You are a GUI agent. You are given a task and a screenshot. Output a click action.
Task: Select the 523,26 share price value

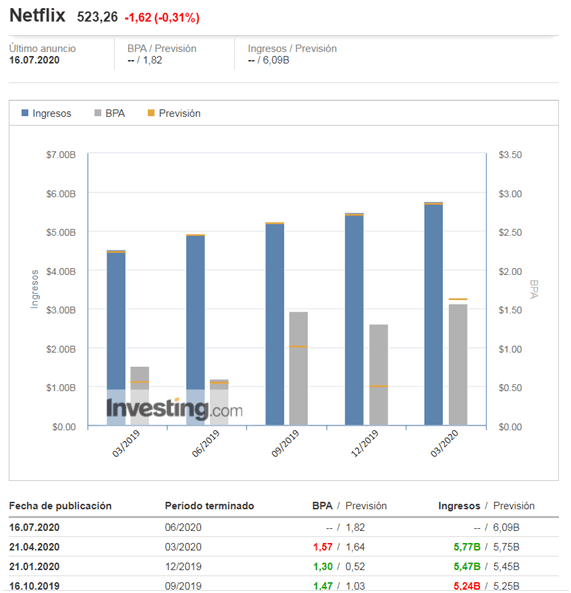click(x=98, y=17)
